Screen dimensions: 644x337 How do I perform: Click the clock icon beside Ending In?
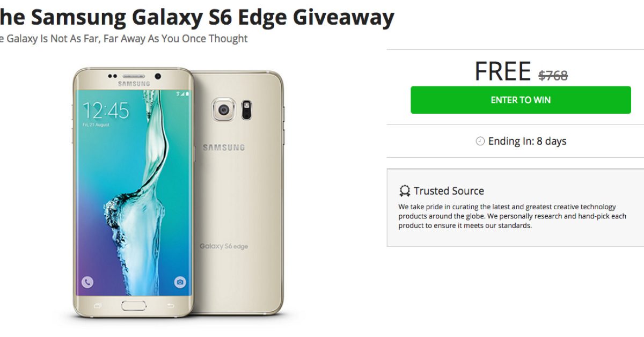click(480, 141)
